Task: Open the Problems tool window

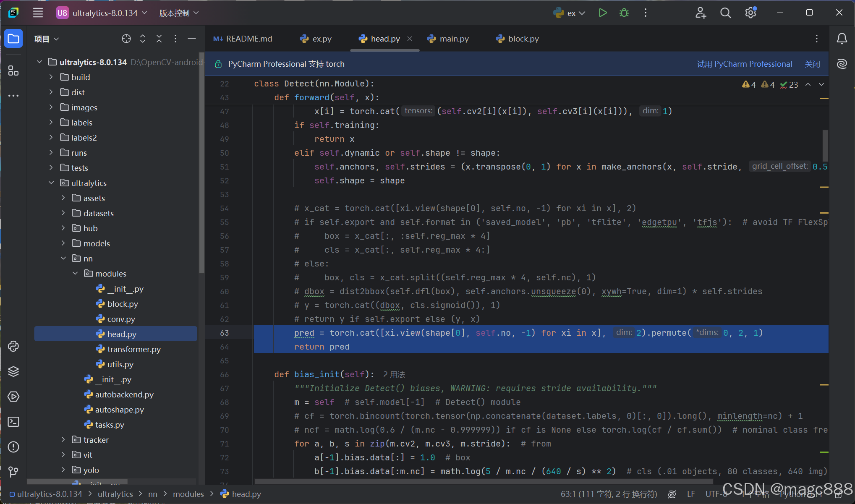Action: [x=13, y=447]
